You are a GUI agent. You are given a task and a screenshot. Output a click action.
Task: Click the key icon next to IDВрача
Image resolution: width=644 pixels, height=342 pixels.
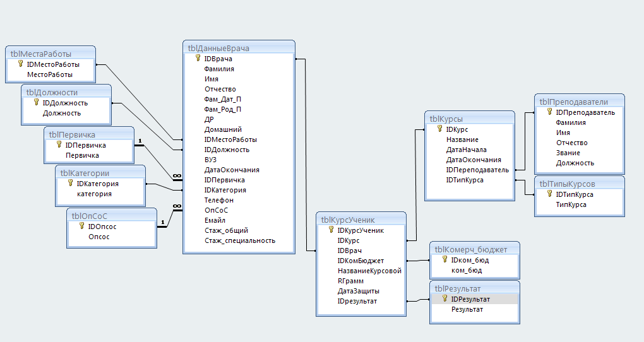pyautogui.click(x=198, y=58)
